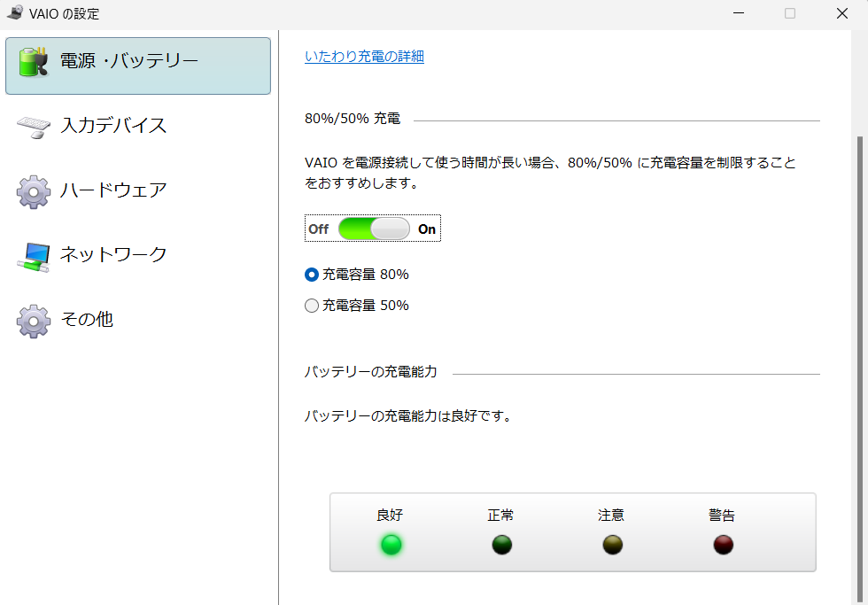The width and height of the screenshot is (868, 605).
Task: Click the 良好 status label
Action: pyautogui.click(x=390, y=516)
